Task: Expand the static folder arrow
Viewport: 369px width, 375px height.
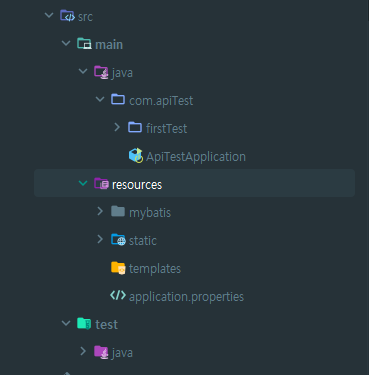Action: tap(100, 239)
